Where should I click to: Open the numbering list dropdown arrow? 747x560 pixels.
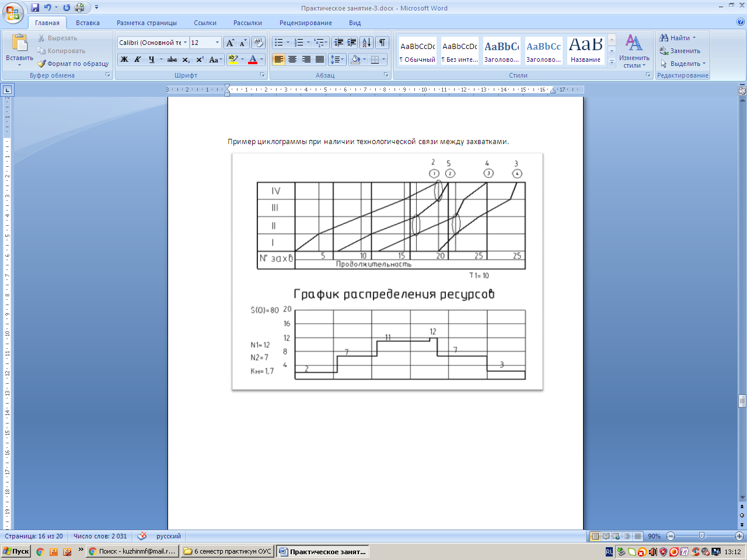point(308,43)
